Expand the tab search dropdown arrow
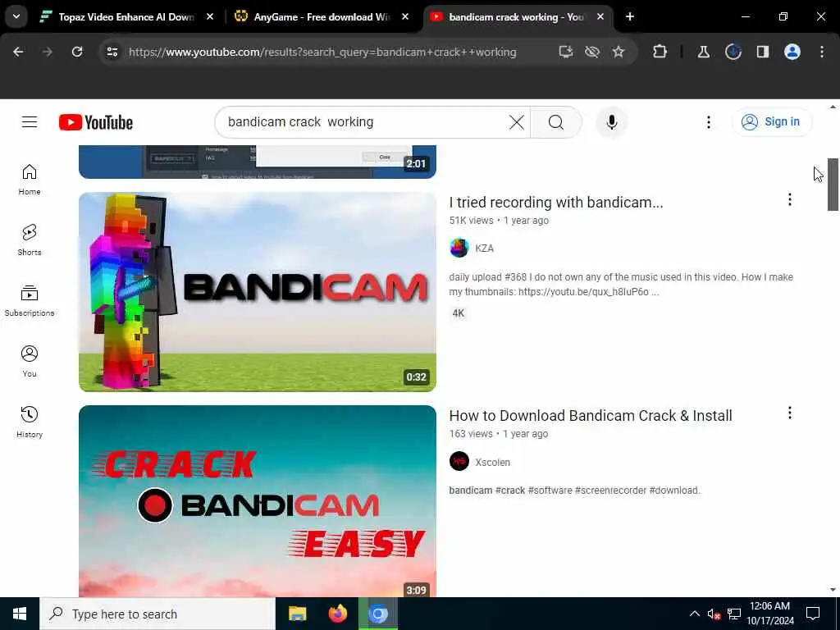 pyautogui.click(x=16, y=16)
